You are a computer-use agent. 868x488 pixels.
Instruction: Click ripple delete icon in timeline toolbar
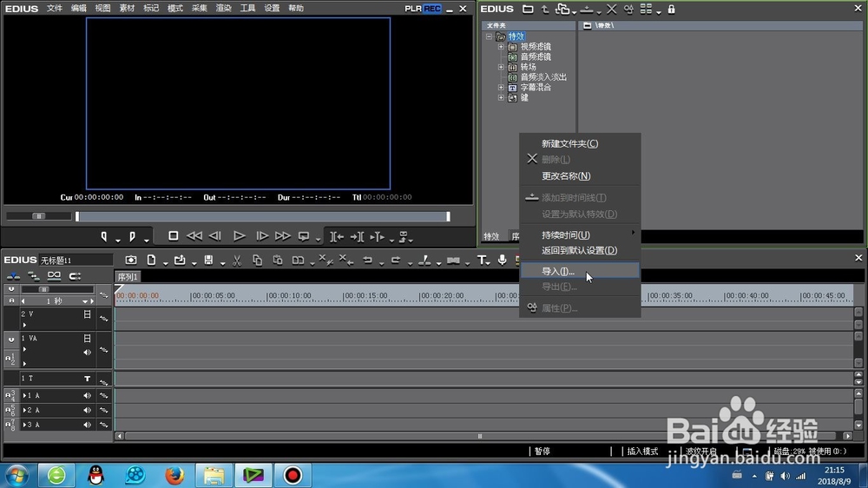coord(346,260)
